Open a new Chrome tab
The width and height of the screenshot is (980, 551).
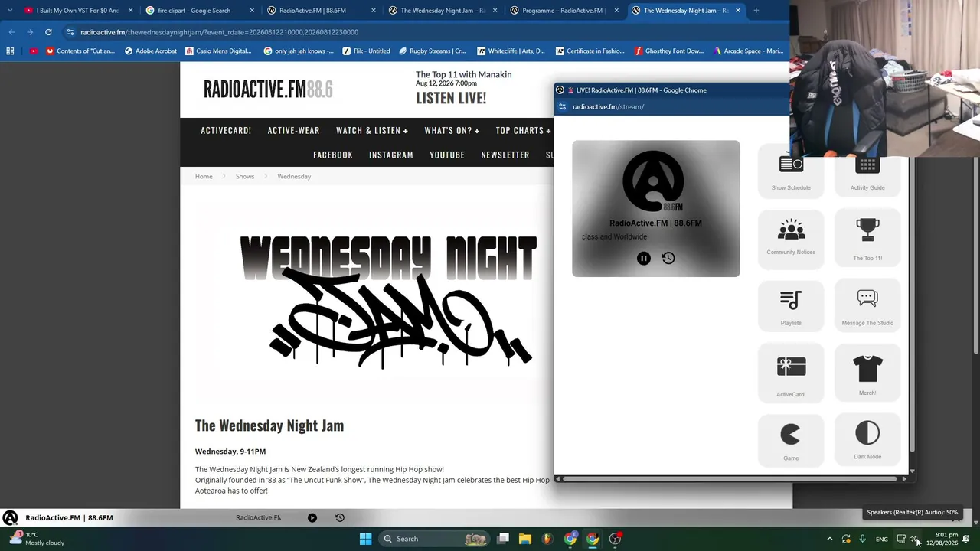pos(756,11)
